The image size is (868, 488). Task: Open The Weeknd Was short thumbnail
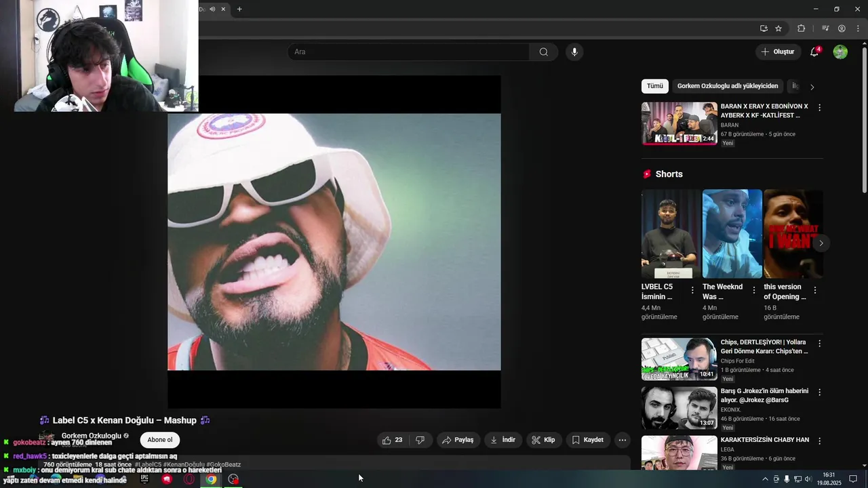coord(732,234)
